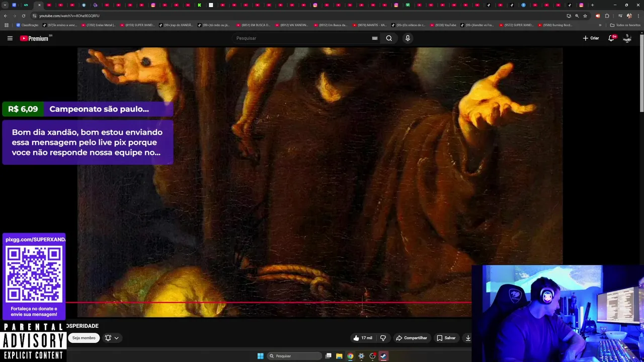Viewport: 644px width, 362px height.
Task: Click the Seja membro button
Action: [84, 338]
